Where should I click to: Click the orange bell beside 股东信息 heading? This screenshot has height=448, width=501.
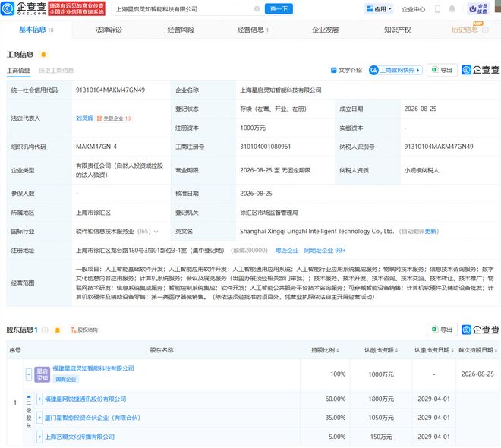58,330
